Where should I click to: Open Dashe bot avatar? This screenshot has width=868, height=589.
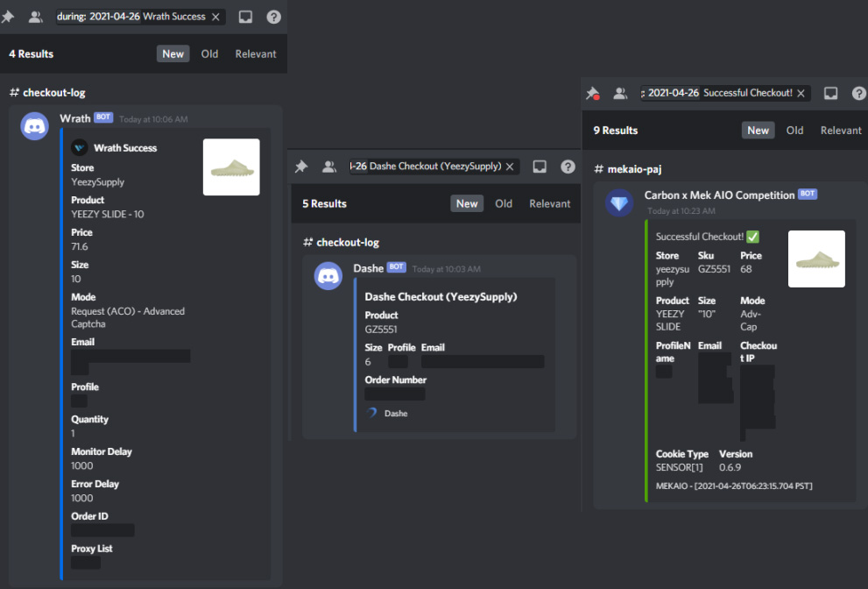click(x=328, y=275)
